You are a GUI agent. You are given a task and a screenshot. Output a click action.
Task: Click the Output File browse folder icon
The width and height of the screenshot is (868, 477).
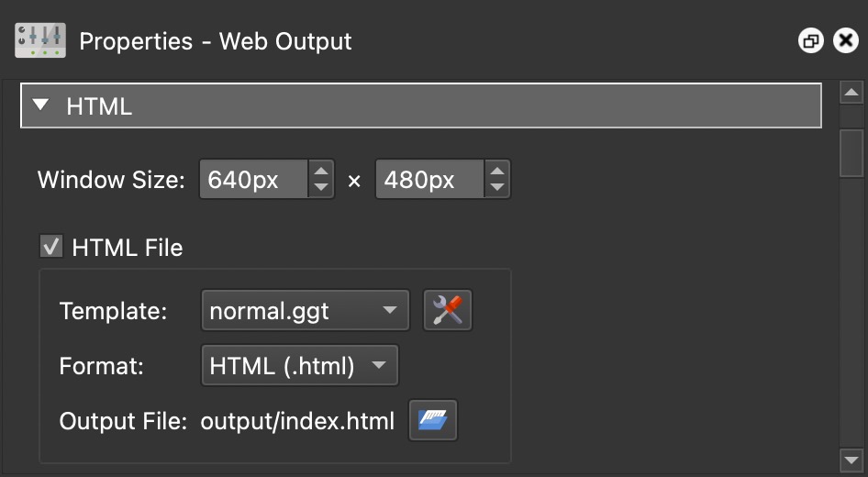(x=432, y=421)
